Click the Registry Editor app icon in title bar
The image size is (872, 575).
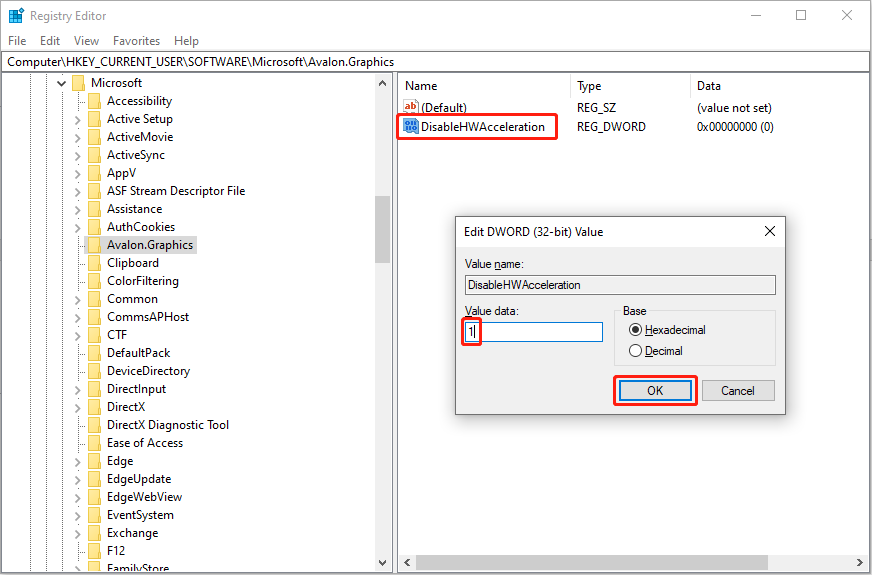(x=16, y=15)
